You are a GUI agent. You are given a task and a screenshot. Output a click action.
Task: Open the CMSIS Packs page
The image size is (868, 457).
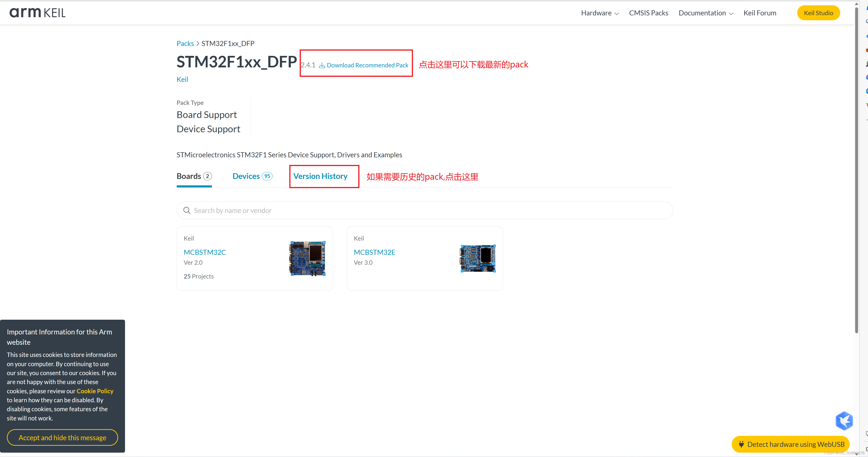tap(648, 13)
